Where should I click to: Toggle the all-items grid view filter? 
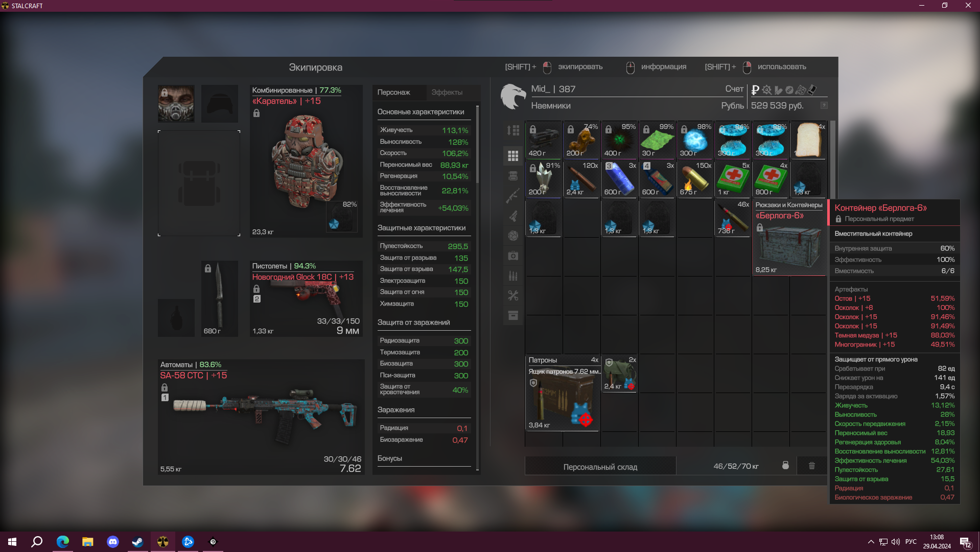tap(513, 156)
